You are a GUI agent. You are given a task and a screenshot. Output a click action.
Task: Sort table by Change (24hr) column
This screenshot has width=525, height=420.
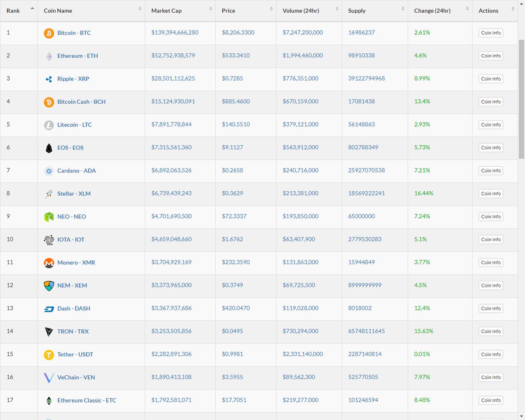(x=440, y=10)
